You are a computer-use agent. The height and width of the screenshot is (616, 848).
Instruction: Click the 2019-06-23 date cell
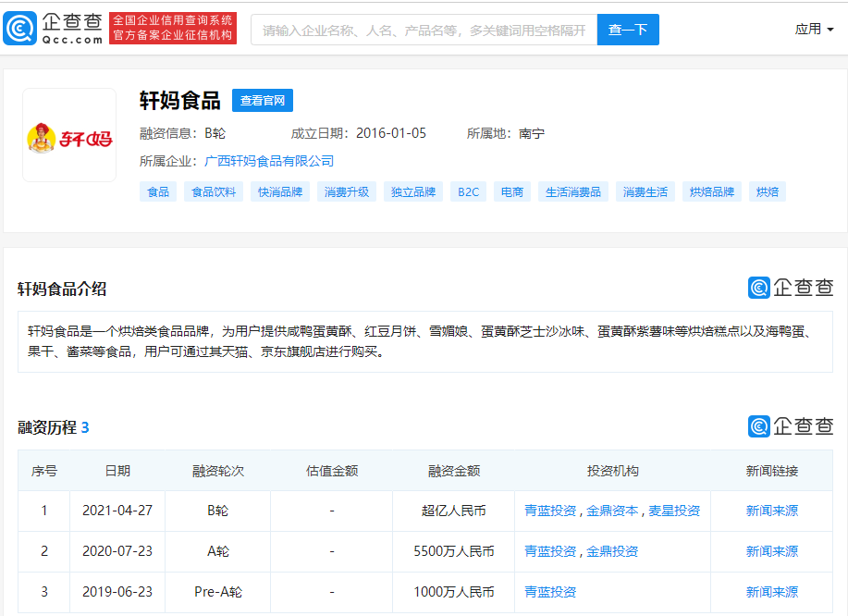(x=117, y=592)
